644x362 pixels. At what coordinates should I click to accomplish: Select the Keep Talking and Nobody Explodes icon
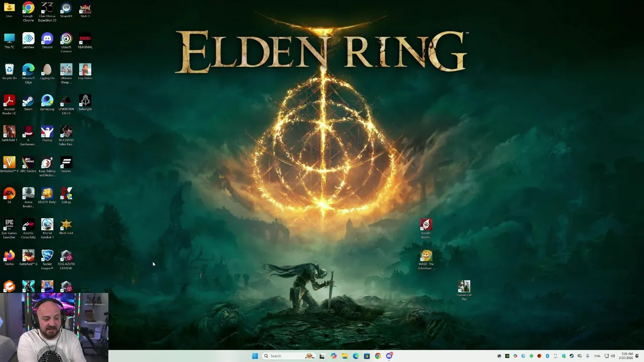click(47, 166)
